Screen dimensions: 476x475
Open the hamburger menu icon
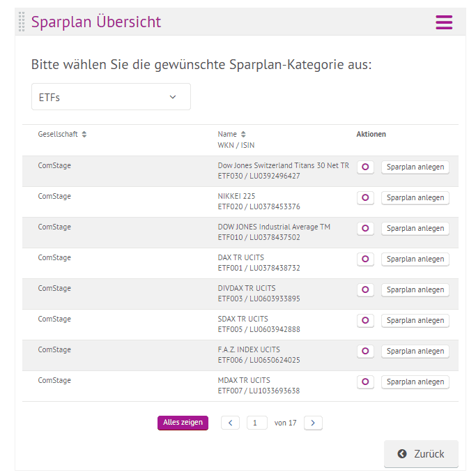click(x=444, y=22)
